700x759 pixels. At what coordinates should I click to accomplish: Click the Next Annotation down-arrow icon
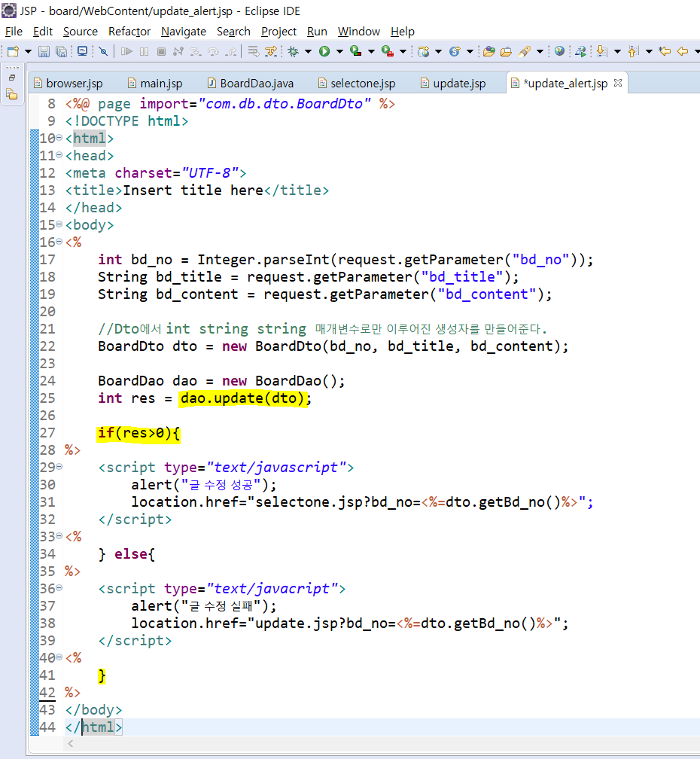click(601, 51)
